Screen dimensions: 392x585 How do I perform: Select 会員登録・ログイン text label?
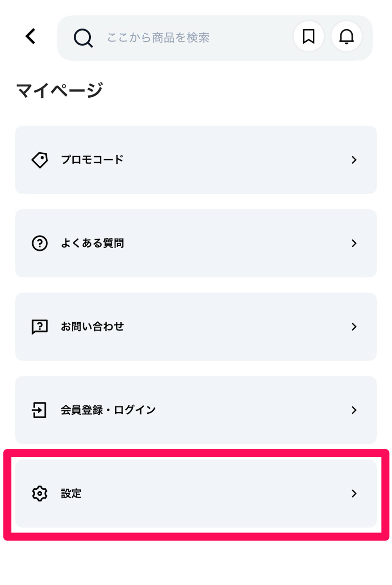[x=108, y=410]
